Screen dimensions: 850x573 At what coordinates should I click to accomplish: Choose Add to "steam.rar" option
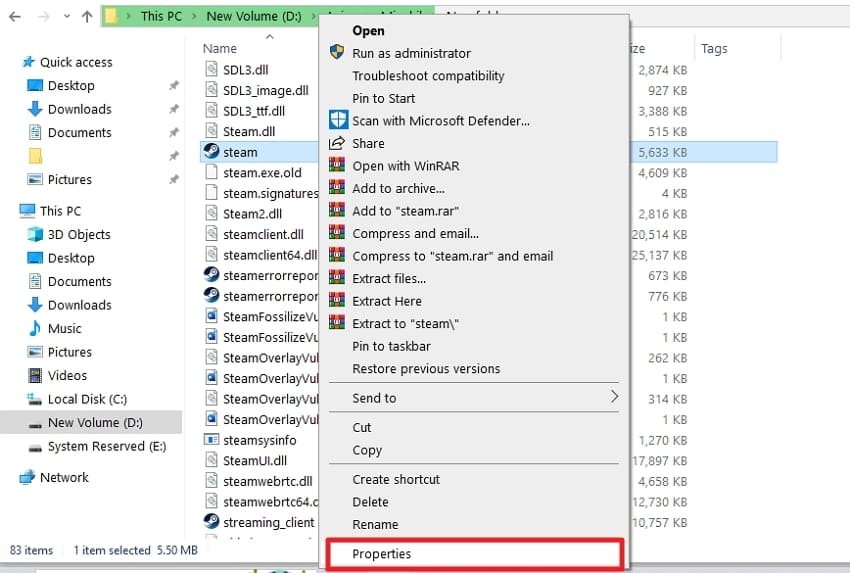pyautogui.click(x=405, y=211)
